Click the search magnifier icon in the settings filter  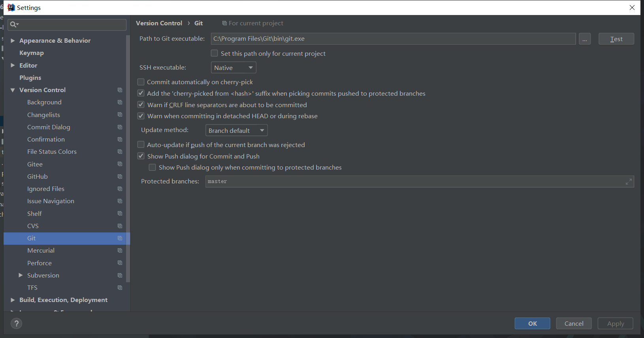pyautogui.click(x=13, y=25)
